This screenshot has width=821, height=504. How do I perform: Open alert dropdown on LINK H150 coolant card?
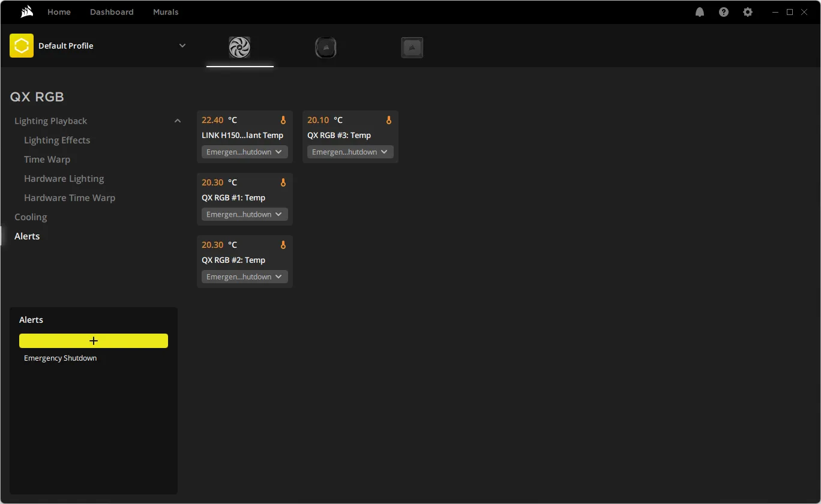pyautogui.click(x=245, y=152)
